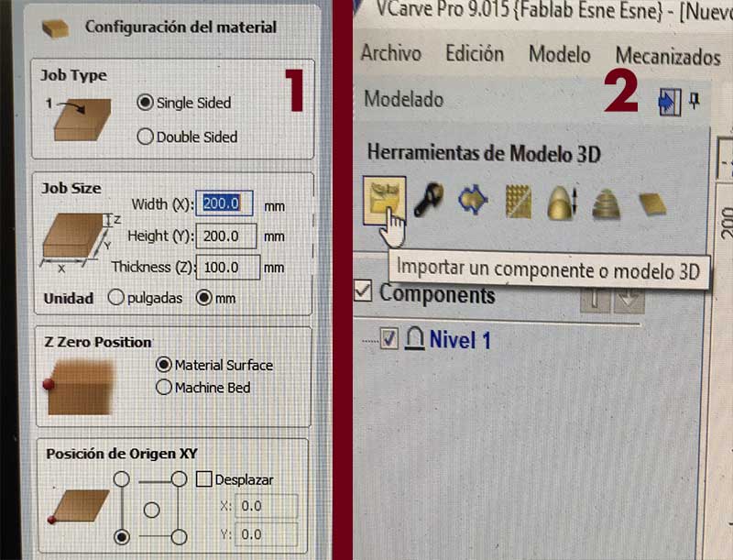Open the texture area tool icon
Screen dimensions: 733x560
point(518,201)
